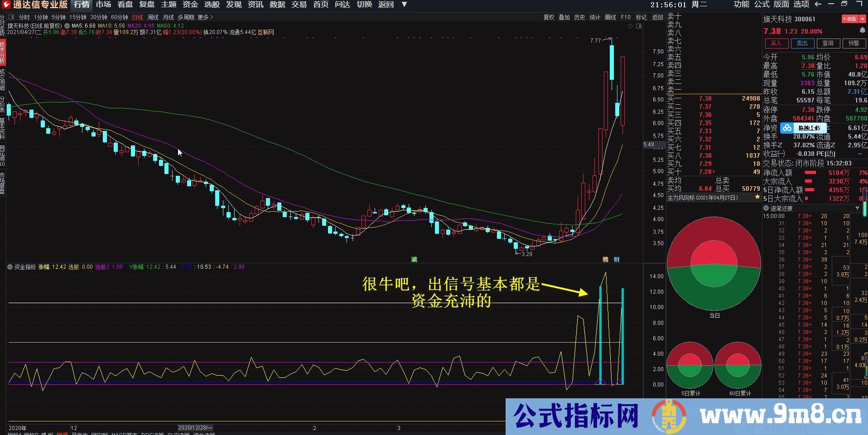Switch chart to 月线 monthly period

click(x=169, y=17)
